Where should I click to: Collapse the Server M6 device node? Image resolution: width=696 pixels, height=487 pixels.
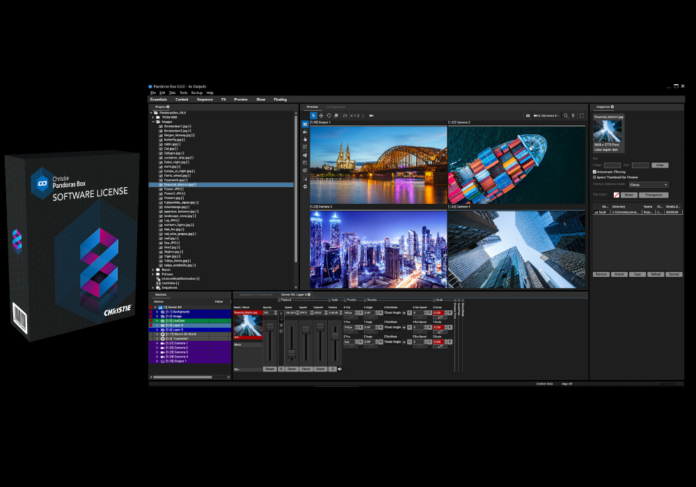click(155, 307)
